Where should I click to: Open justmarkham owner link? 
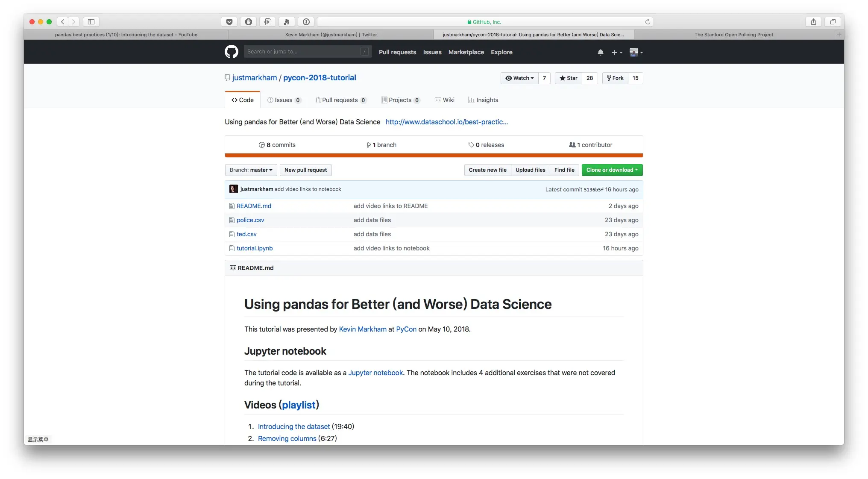[255, 78]
